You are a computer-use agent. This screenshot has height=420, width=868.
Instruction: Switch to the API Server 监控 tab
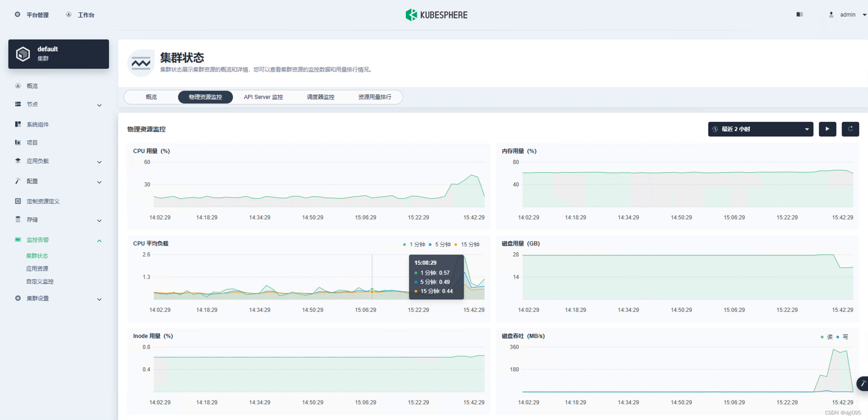[x=264, y=97]
